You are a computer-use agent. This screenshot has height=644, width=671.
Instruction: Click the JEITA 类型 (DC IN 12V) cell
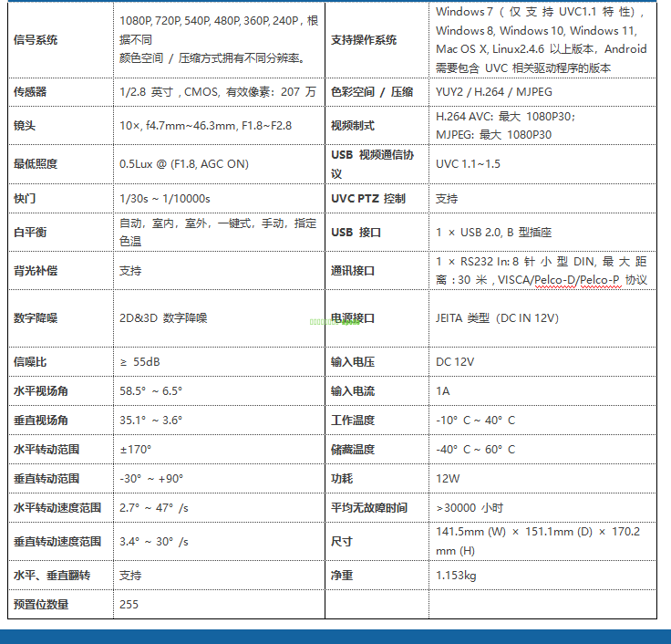point(497,318)
